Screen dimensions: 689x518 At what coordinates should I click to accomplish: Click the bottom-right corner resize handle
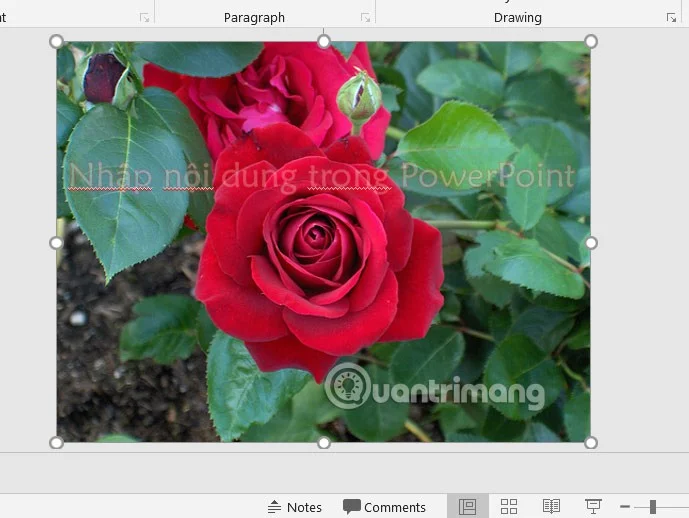click(x=591, y=442)
